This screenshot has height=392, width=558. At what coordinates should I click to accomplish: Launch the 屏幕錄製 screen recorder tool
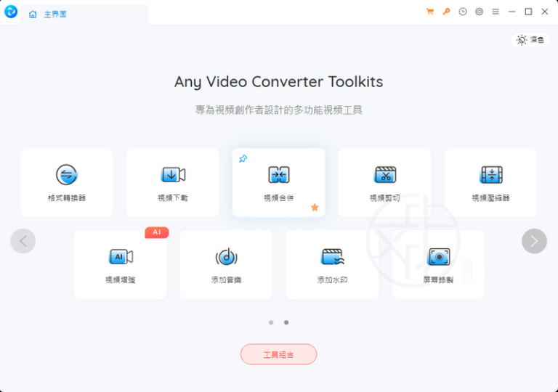tap(438, 264)
